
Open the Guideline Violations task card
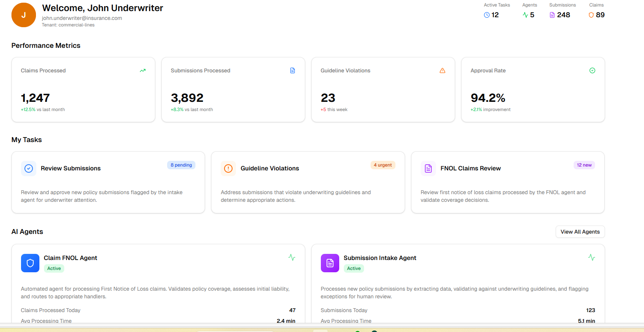(308, 182)
